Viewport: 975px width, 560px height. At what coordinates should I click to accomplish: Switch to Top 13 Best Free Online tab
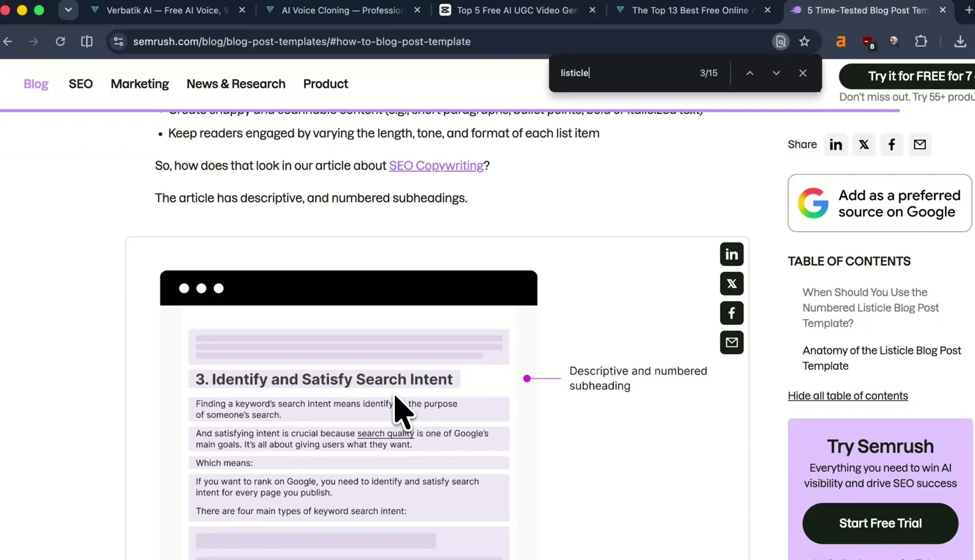(x=692, y=10)
